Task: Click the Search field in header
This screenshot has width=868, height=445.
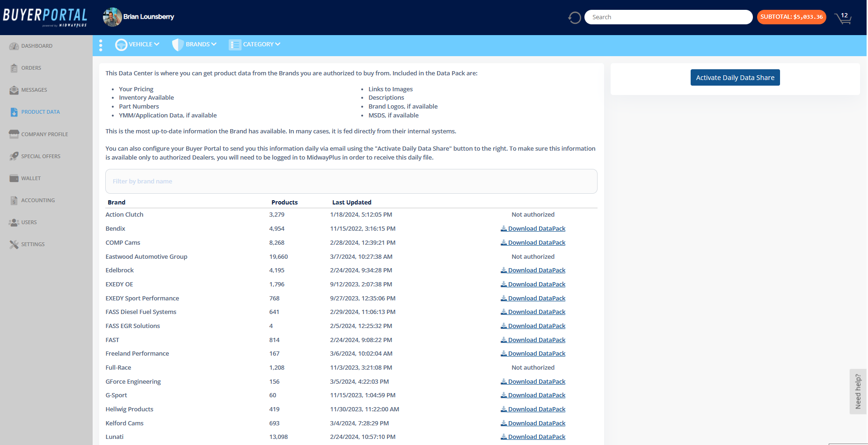Action: (x=668, y=17)
